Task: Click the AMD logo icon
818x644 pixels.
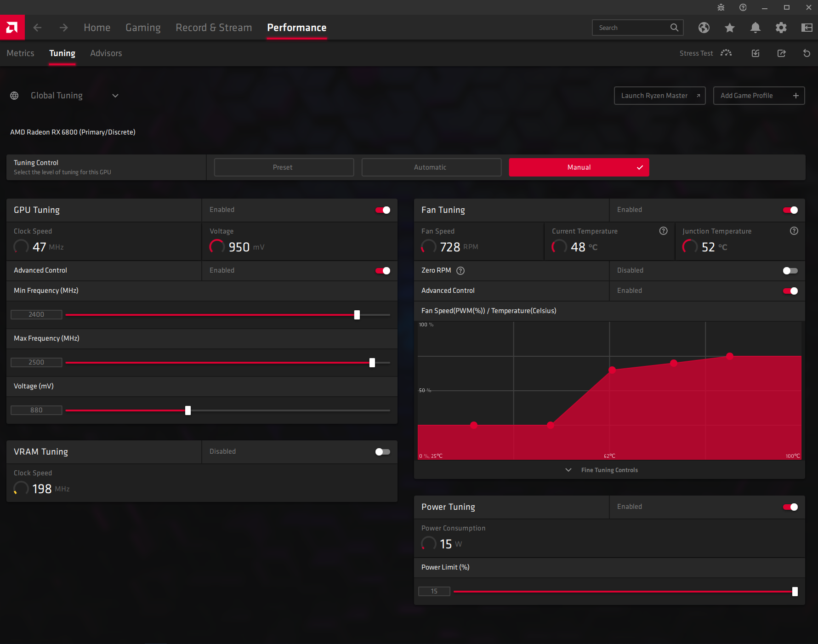Action: click(12, 28)
